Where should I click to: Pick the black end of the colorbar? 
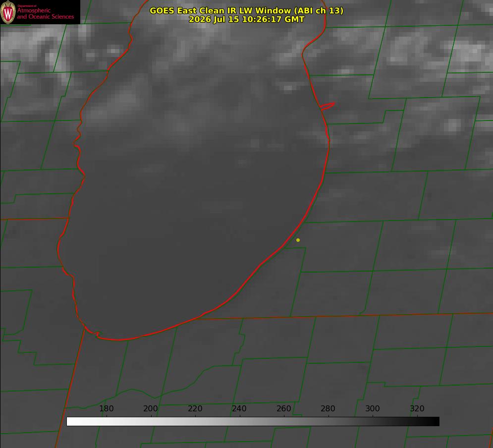point(435,422)
